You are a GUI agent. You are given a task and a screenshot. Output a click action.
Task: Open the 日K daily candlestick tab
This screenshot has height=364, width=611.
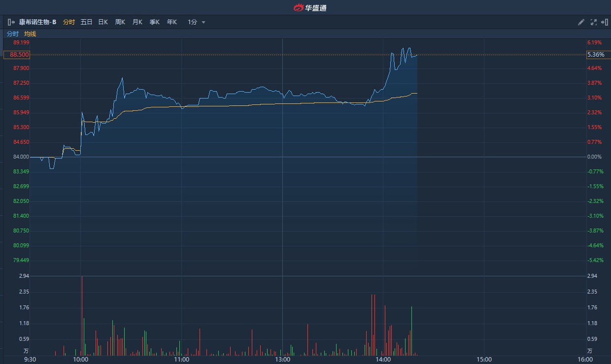click(103, 22)
